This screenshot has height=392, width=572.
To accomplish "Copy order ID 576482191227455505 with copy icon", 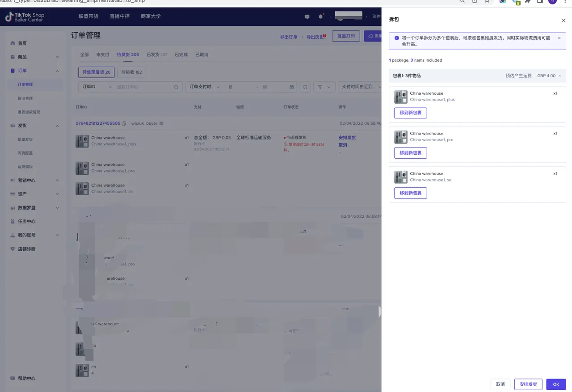I will point(124,123).
